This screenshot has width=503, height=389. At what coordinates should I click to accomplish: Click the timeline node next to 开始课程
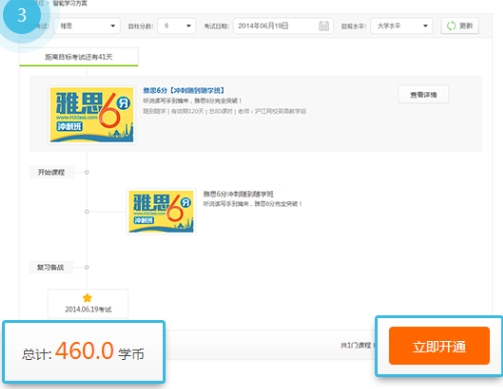click(x=87, y=172)
